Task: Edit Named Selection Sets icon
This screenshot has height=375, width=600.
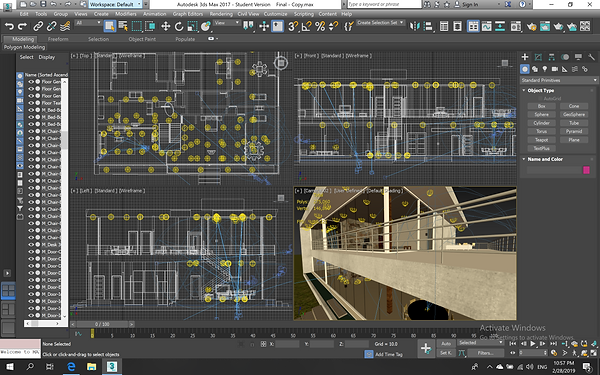Action: click(x=349, y=26)
